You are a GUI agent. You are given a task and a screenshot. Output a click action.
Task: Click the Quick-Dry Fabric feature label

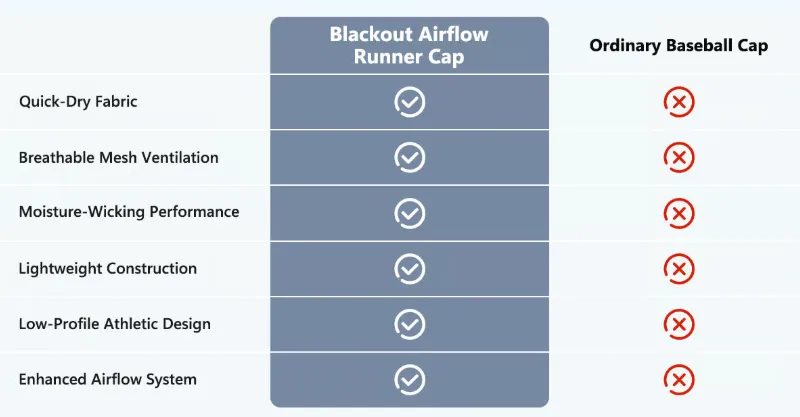point(78,102)
